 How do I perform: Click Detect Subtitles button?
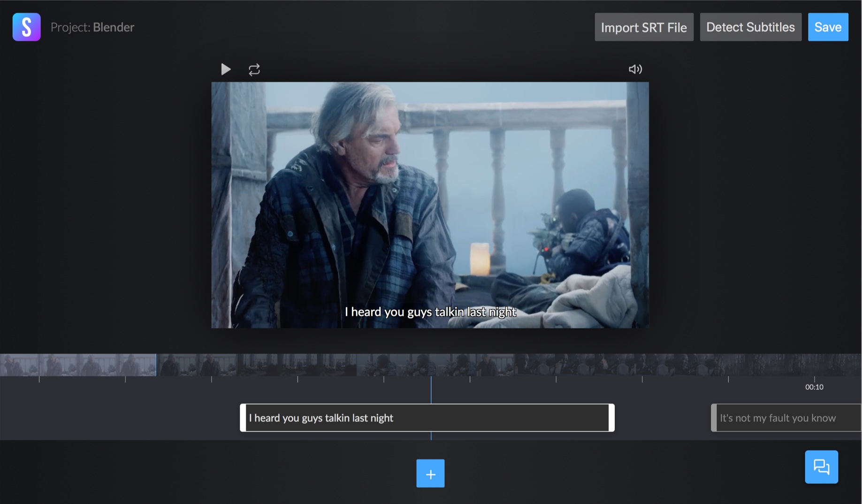click(750, 27)
